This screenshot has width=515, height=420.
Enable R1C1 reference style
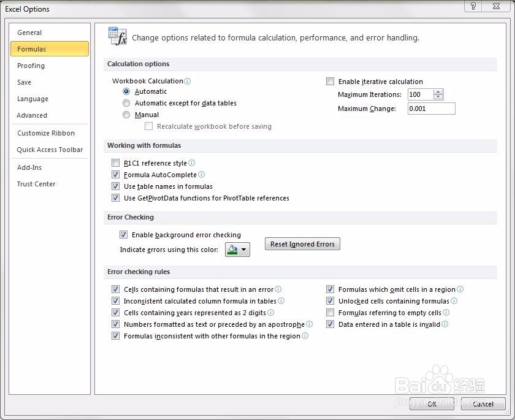click(116, 163)
